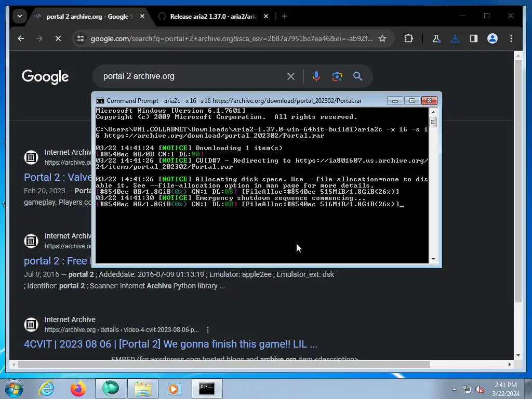Click the Chrome forward arrow
532x399 pixels.
click(x=39, y=38)
